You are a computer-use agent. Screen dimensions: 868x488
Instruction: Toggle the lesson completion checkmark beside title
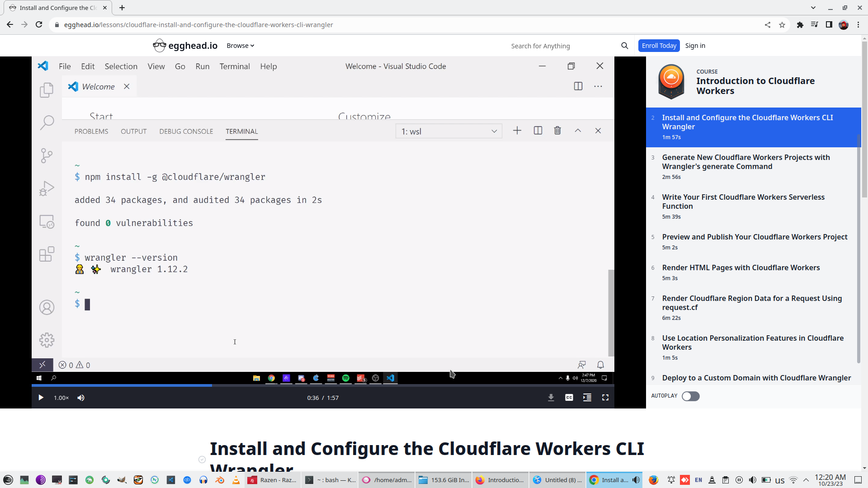pos(202,460)
